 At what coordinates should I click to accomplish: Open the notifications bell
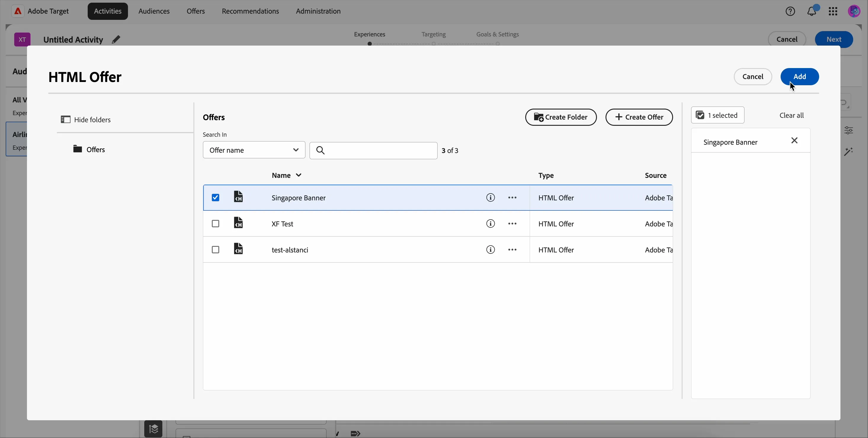(812, 11)
